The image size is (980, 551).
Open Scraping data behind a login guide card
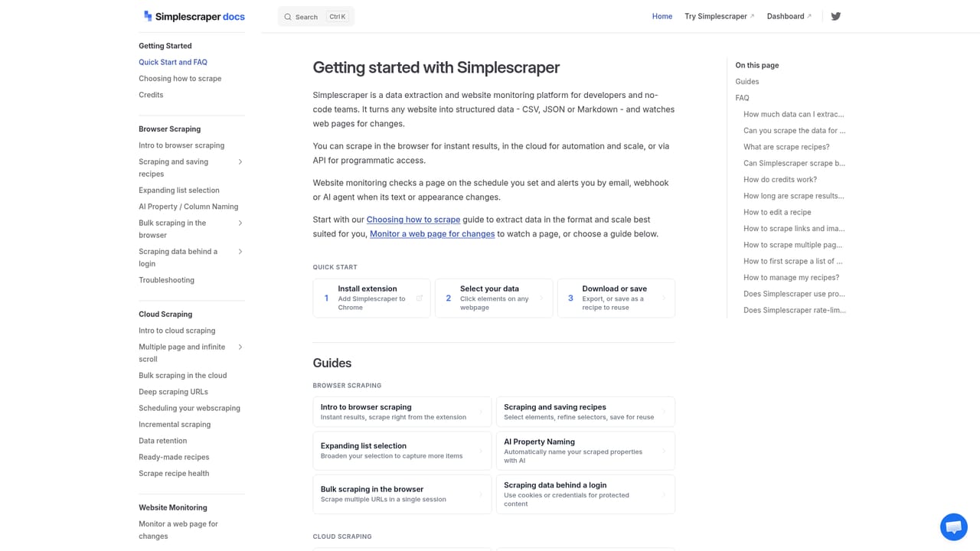pyautogui.click(x=586, y=494)
